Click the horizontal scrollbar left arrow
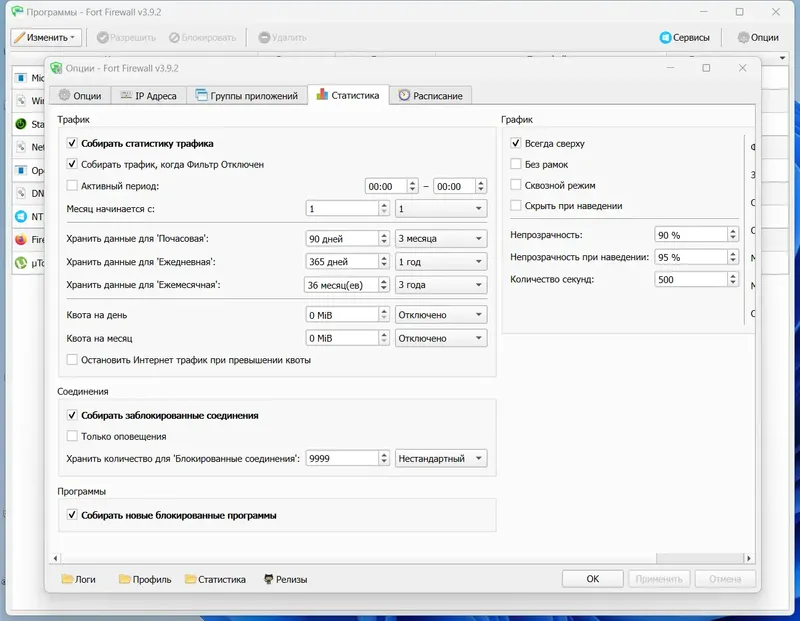Screen dimensions: 800x621 pyautogui.click(x=56, y=558)
